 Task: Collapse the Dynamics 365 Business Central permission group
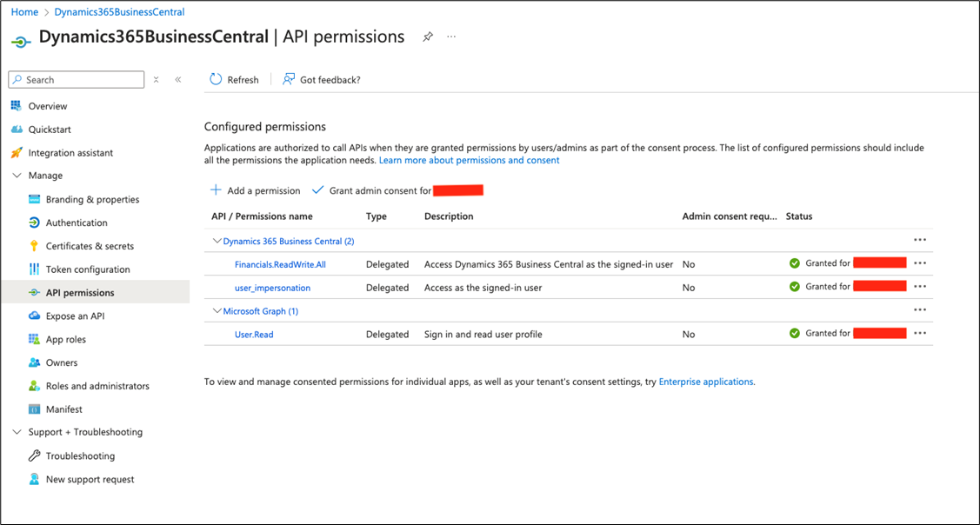[217, 241]
